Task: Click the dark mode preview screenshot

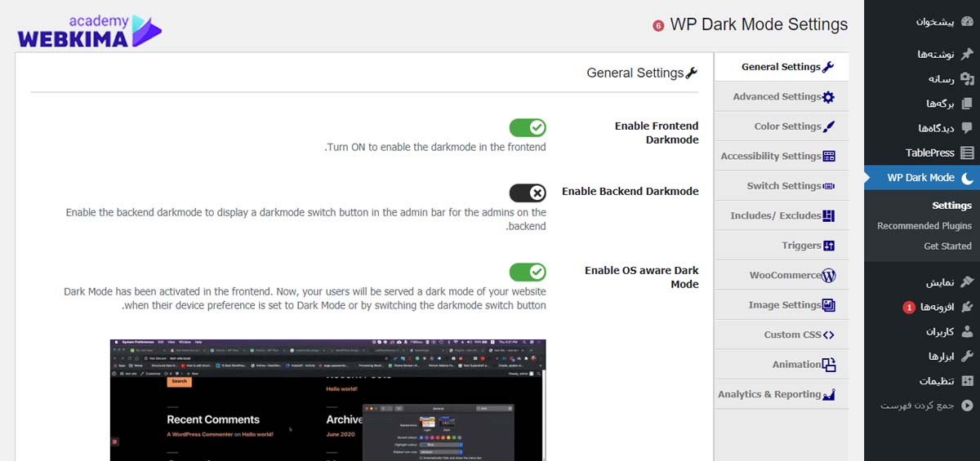Action: click(x=328, y=400)
